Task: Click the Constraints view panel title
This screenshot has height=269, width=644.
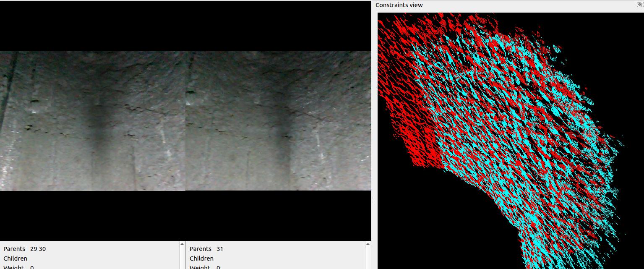Action: coord(399,5)
